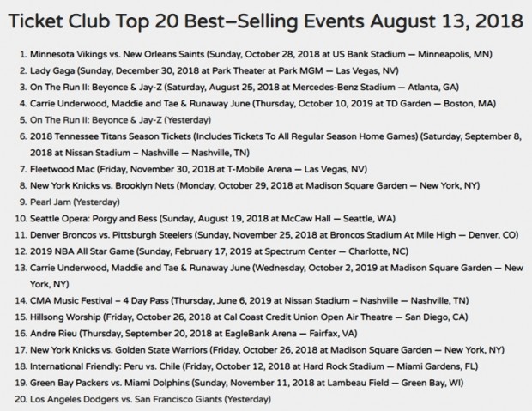Open CMA Music Festival 4 Day Pass

pos(250,300)
